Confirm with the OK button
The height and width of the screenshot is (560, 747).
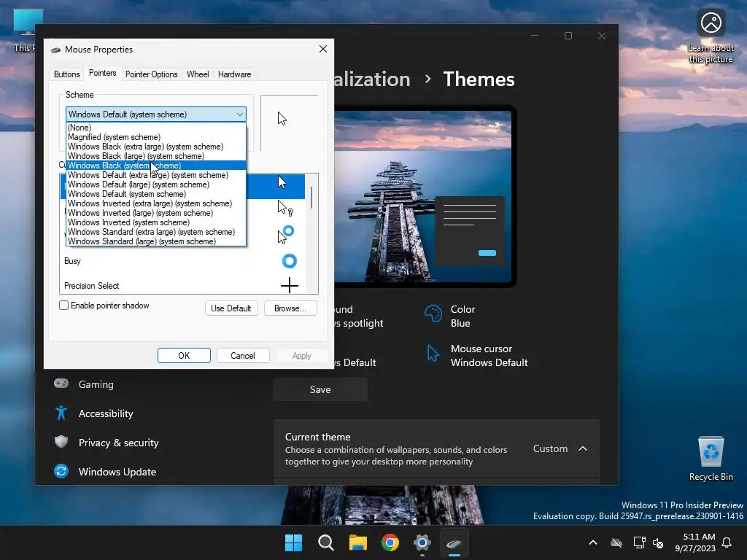click(x=184, y=355)
